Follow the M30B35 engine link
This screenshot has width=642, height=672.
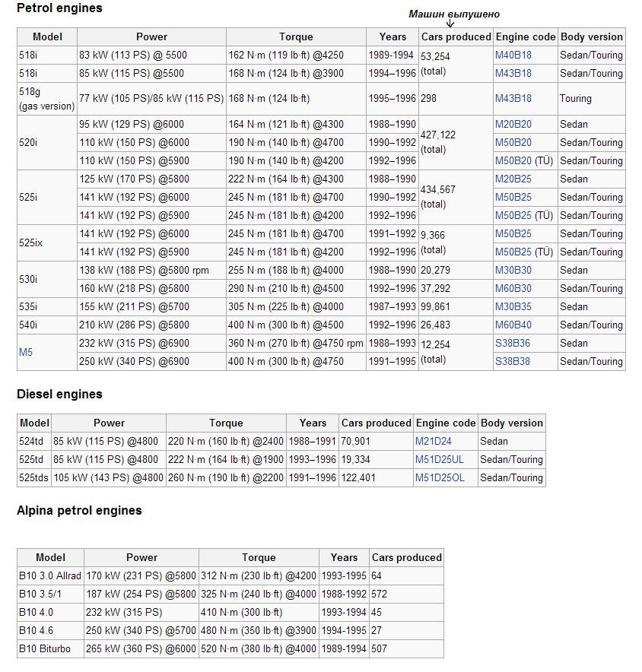(513, 307)
